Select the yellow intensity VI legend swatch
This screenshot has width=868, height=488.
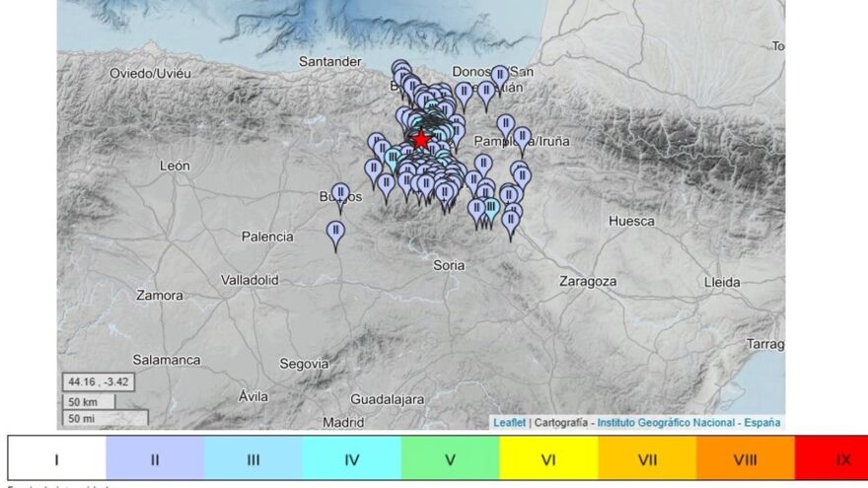click(549, 458)
